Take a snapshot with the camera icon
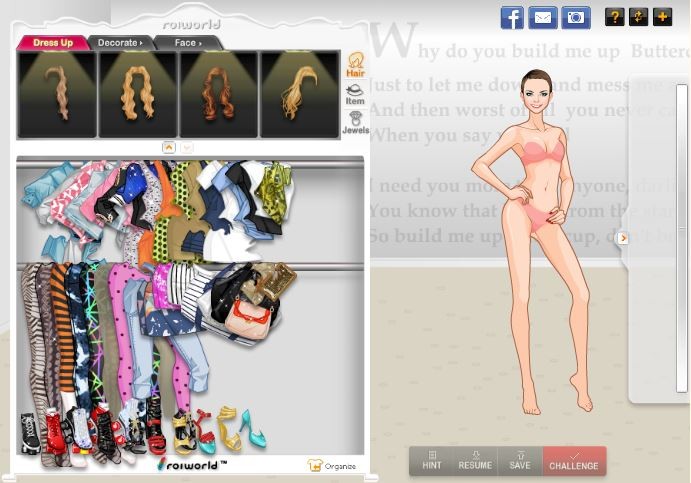The image size is (691, 483). coord(575,17)
